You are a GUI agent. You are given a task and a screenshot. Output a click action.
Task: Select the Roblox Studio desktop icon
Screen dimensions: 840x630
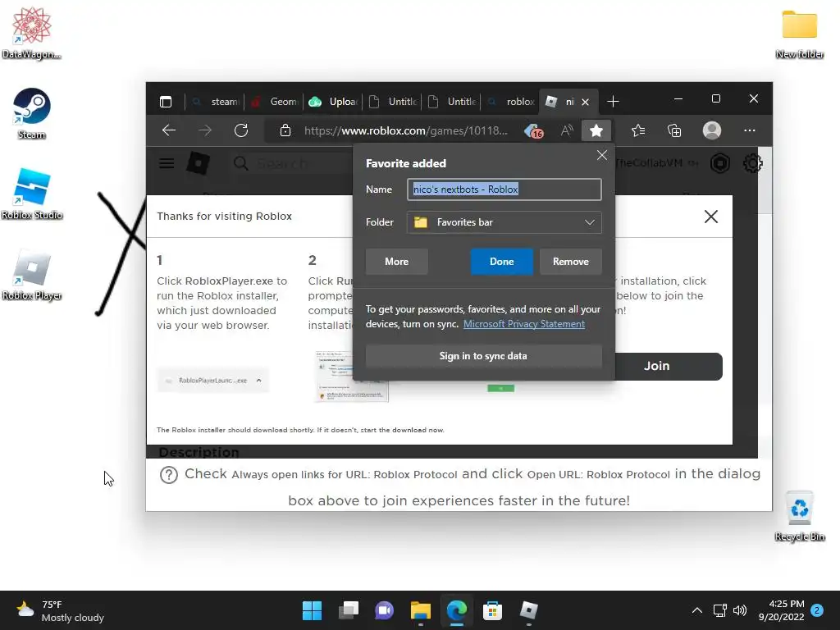(x=32, y=194)
